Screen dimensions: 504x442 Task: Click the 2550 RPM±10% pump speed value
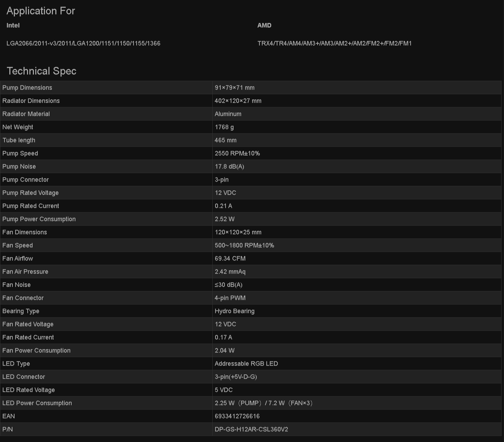point(237,153)
